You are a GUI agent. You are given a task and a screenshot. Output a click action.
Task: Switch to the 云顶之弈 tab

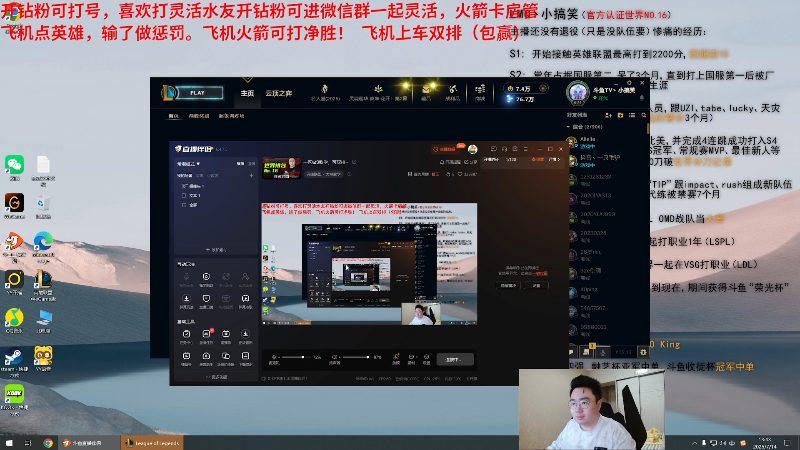279,93
